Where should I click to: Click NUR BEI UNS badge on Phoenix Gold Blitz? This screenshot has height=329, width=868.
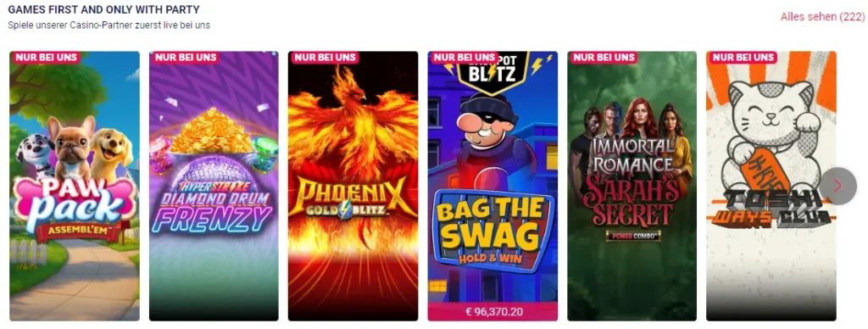pyautogui.click(x=324, y=58)
